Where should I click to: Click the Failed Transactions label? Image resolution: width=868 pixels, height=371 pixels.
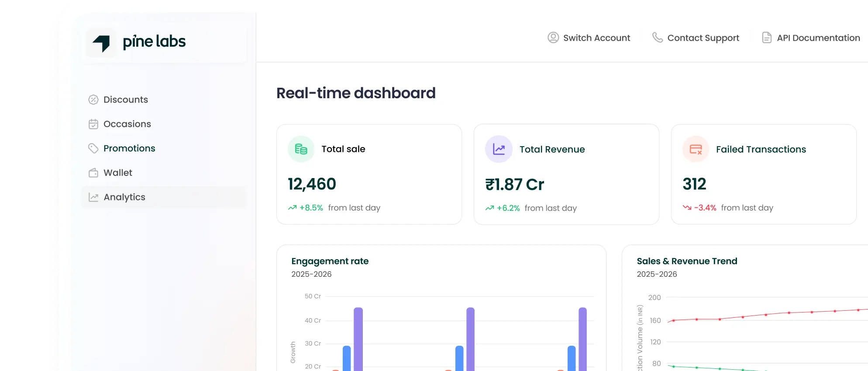point(761,149)
